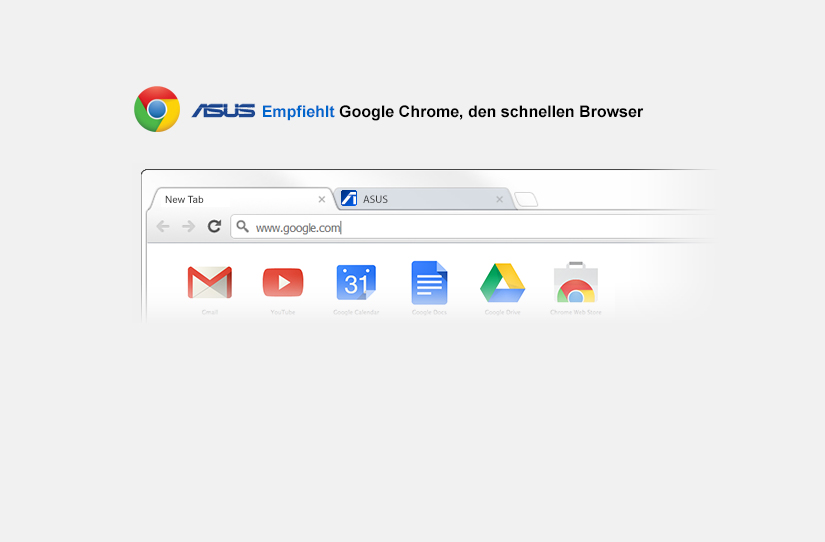Click the magnifier icon in address bar
Image resolution: width=825 pixels, height=542 pixels.
pos(242,227)
